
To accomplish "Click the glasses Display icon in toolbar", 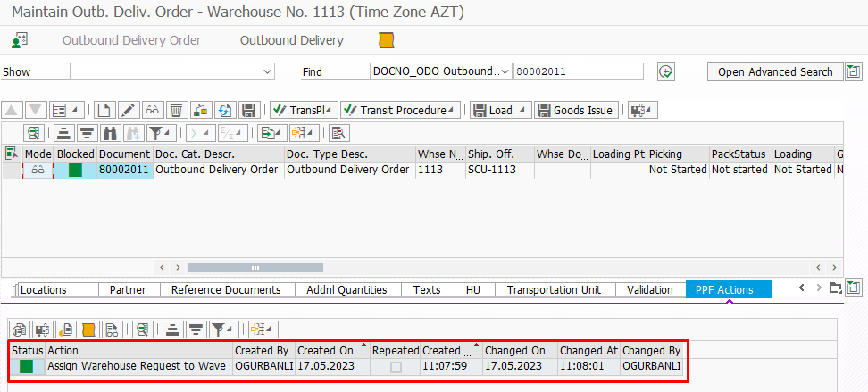I will coord(153,110).
